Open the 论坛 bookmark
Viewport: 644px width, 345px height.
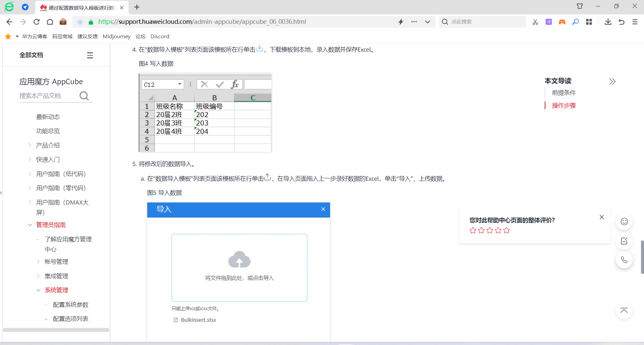coord(141,36)
